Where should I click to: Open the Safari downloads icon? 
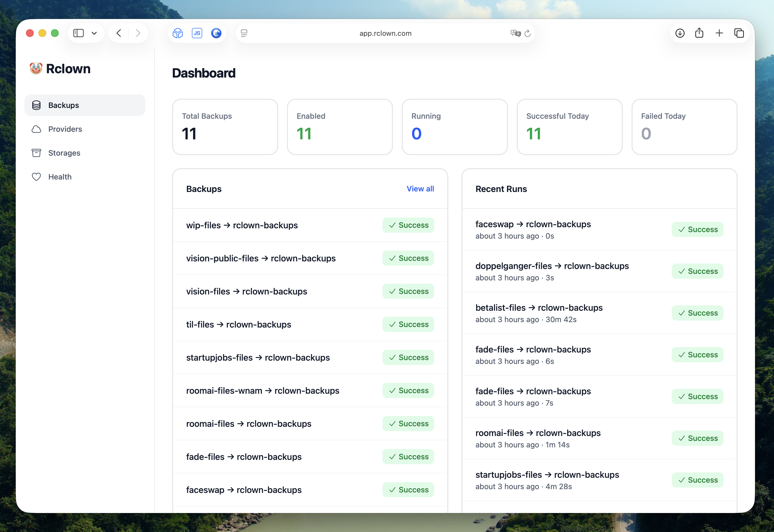[x=680, y=33]
